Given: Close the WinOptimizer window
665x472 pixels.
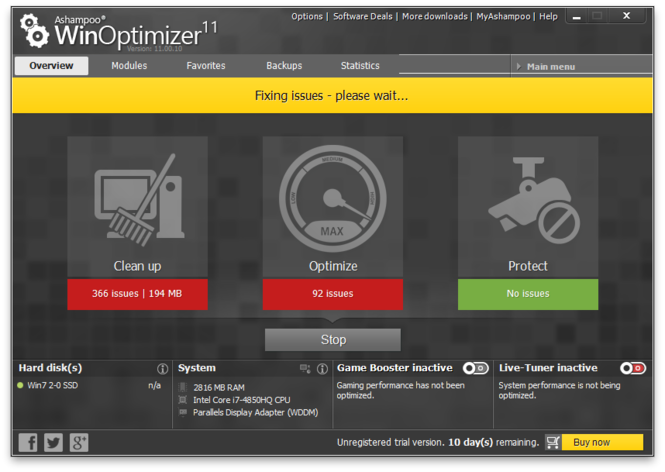Looking at the screenshot, I should [x=626, y=16].
